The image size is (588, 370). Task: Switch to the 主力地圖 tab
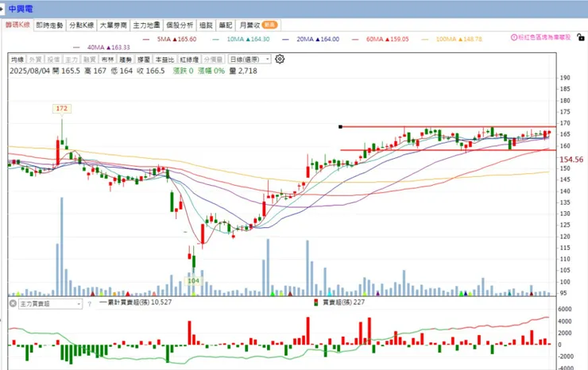pyautogui.click(x=146, y=25)
